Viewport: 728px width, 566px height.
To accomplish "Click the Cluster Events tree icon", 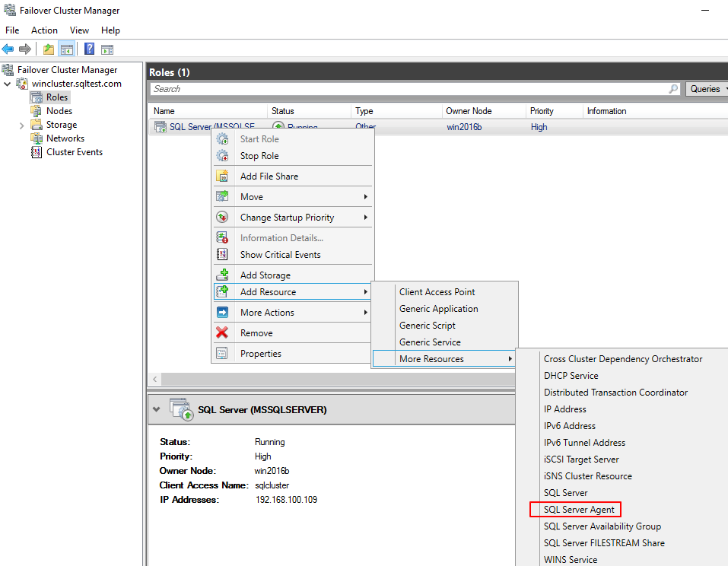I will [37, 152].
